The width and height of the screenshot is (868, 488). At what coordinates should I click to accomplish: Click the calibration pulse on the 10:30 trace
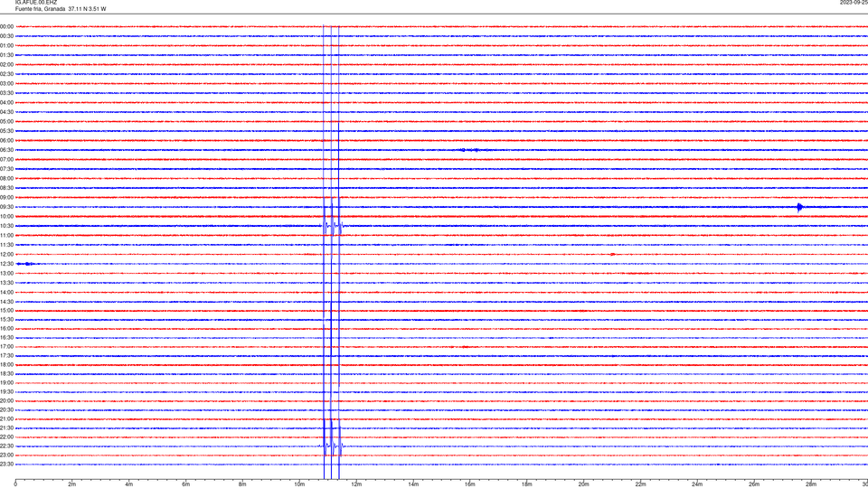(x=333, y=226)
